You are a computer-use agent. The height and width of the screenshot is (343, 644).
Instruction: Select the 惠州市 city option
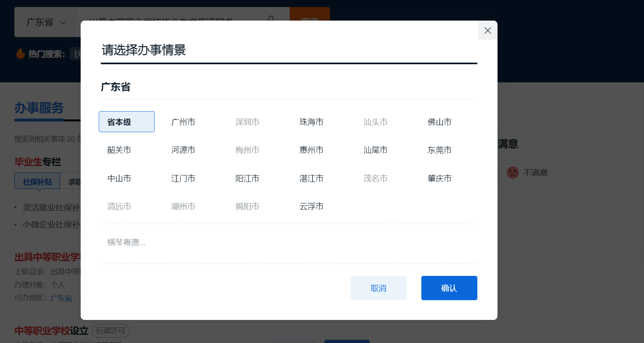[x=311, y=150]
